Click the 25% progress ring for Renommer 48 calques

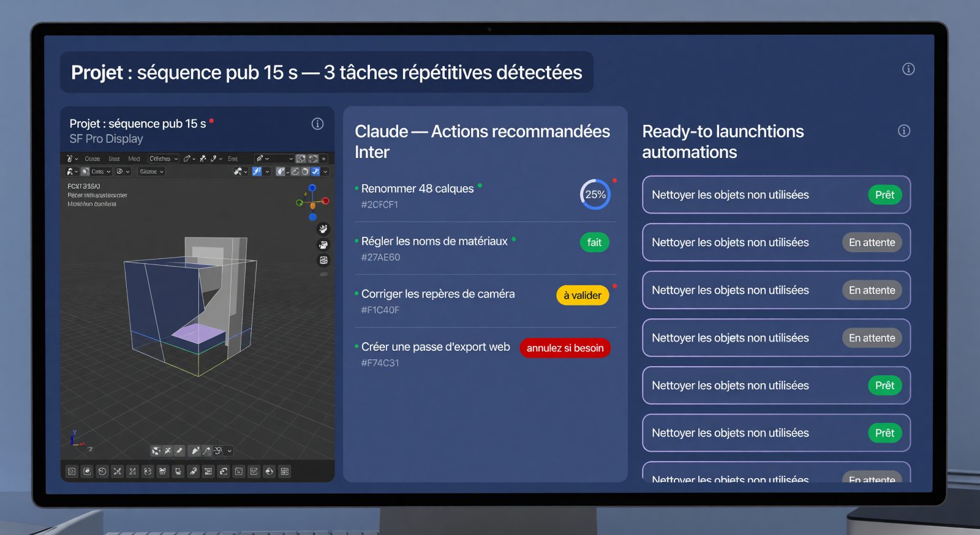[x=595, y=195]
